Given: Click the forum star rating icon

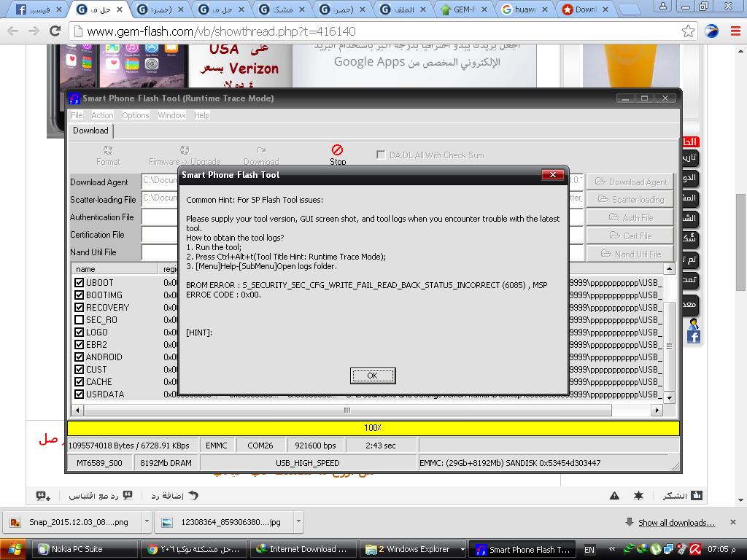Looking at the screenshot, I should 638,496.
